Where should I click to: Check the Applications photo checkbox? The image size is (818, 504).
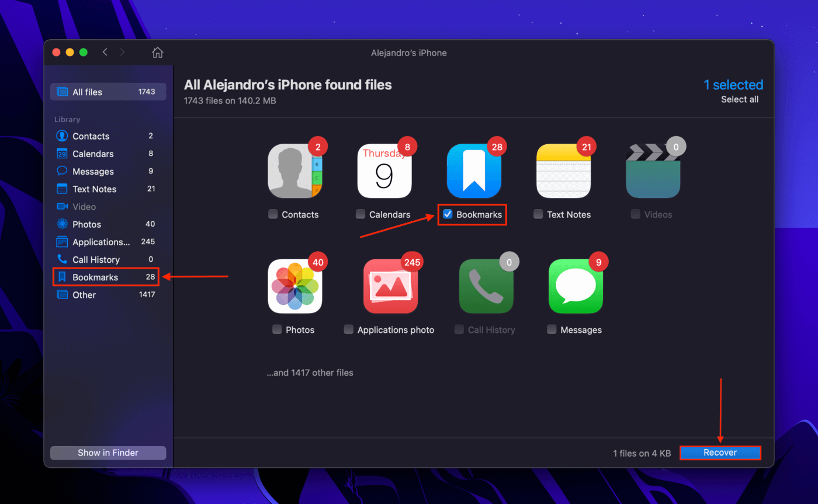tap(348, 329)
